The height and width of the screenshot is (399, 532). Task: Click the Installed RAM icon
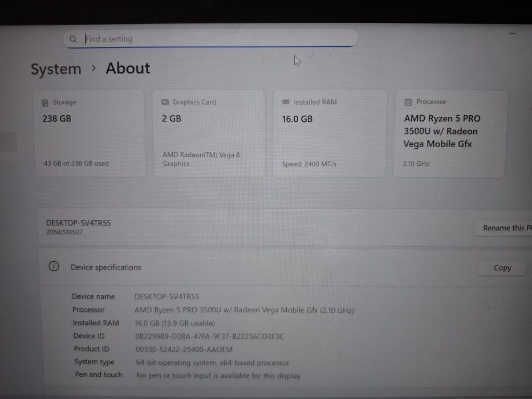286,102
